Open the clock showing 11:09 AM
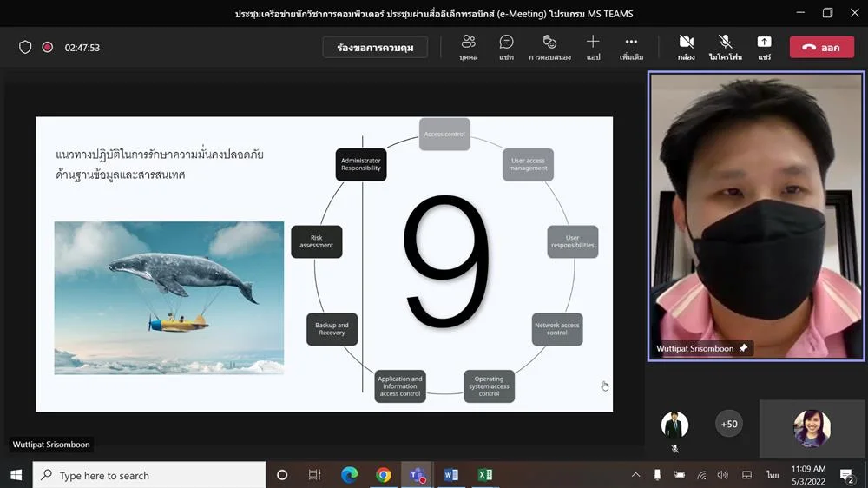 click(x=808, y=475)
